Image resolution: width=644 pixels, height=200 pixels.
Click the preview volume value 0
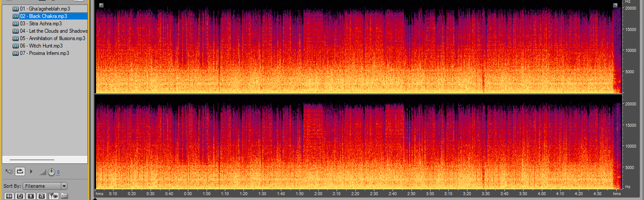[58, 172]
